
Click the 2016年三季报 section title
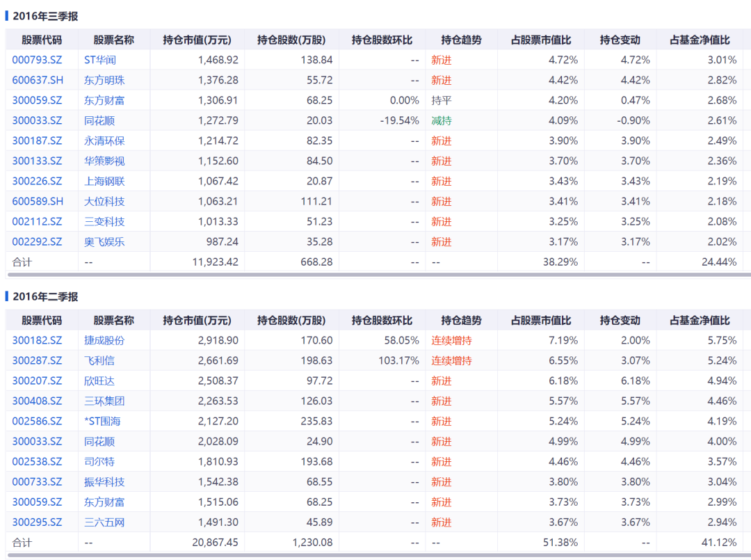[45, 16]
